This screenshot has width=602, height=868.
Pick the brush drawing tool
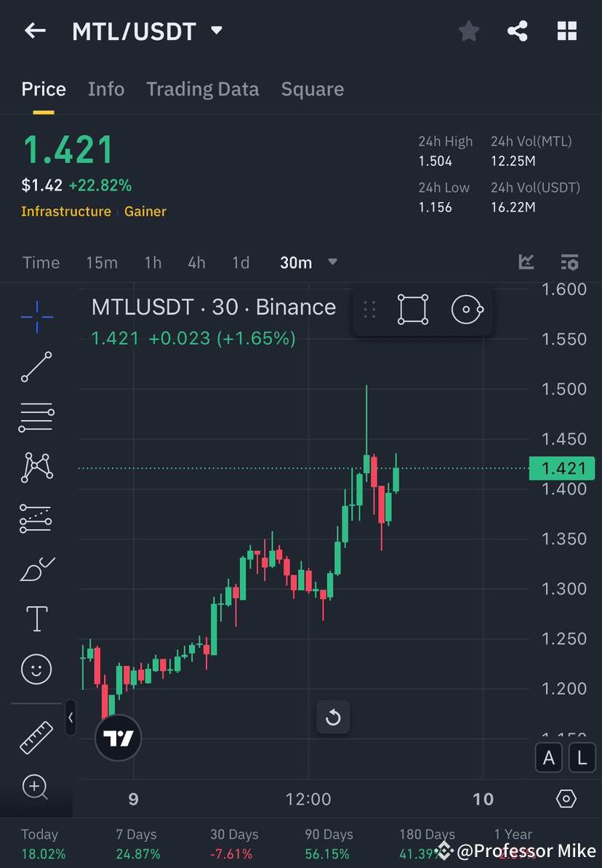pyautogui.click(x=36, y=568)
